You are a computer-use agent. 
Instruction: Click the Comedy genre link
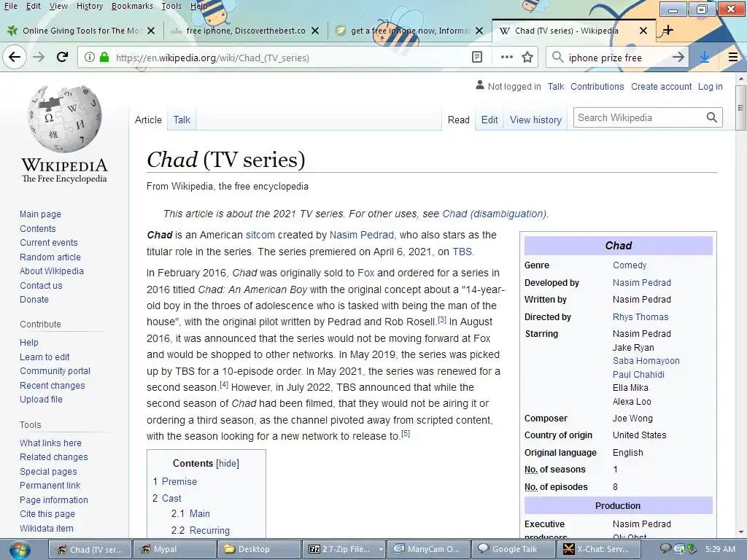[630, 265]
